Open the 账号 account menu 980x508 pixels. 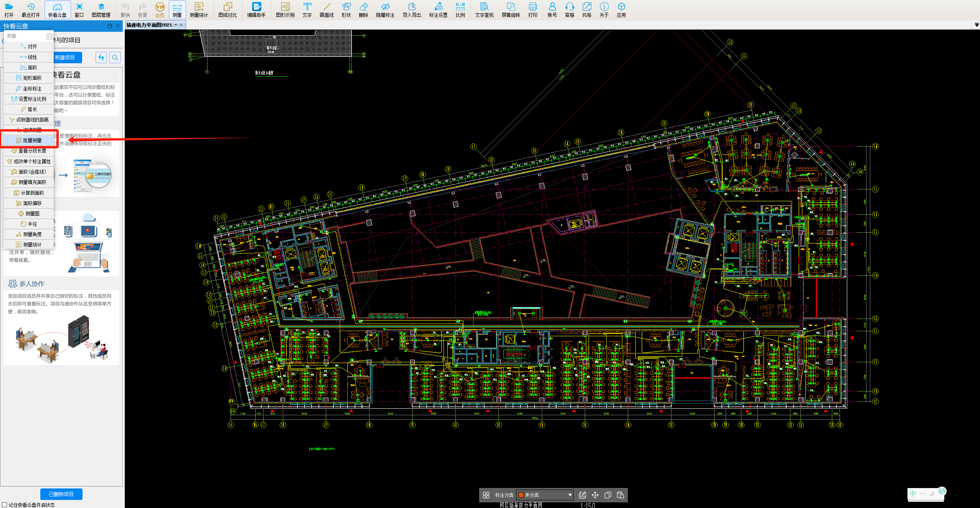tap(552, 10)
